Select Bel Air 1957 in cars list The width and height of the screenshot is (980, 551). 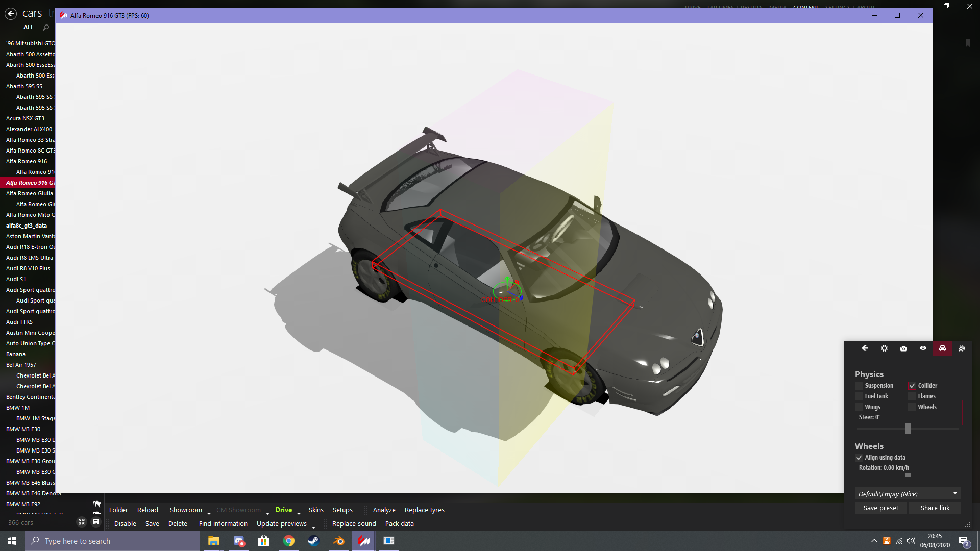point(21,365)
